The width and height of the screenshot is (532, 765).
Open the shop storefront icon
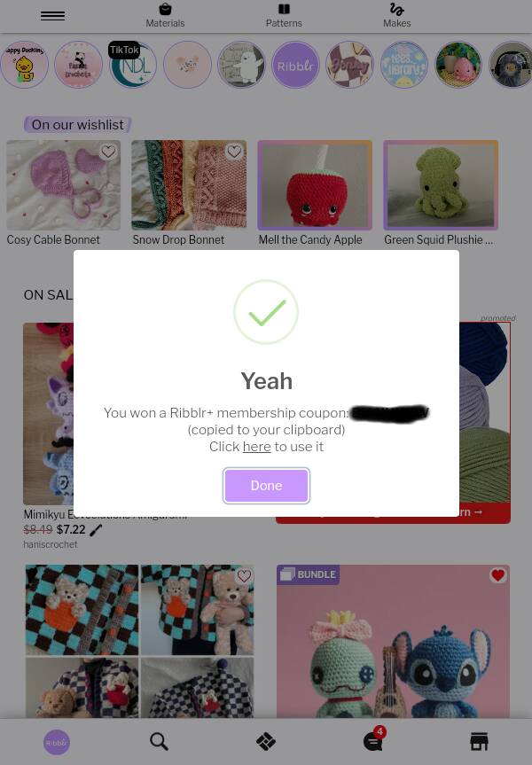(479, 742)
